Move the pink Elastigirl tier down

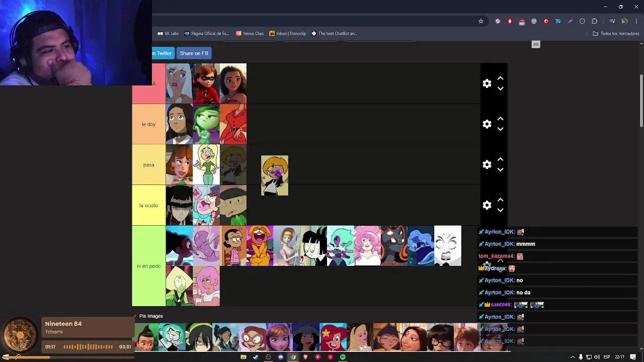pos(500,88)
